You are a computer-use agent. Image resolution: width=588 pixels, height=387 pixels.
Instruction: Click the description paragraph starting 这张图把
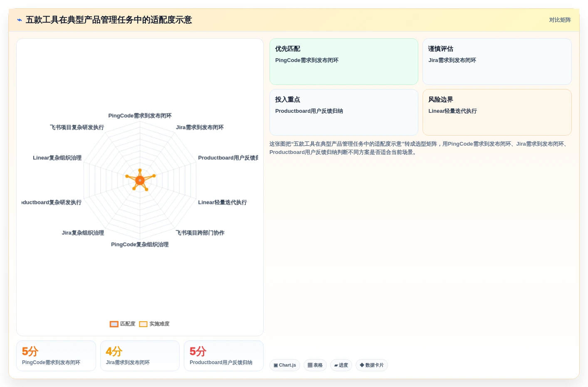tap(420, 148)
